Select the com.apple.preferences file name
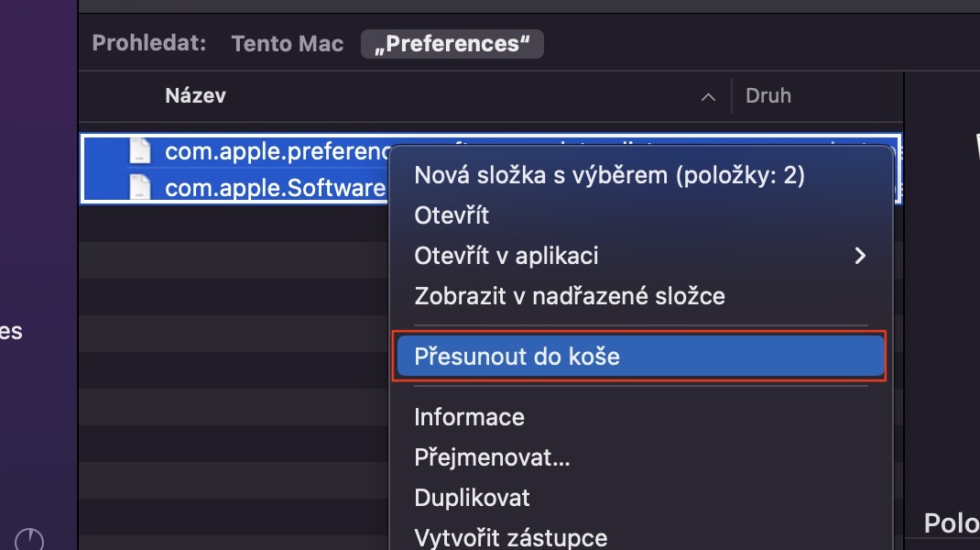 coord(275,151)
